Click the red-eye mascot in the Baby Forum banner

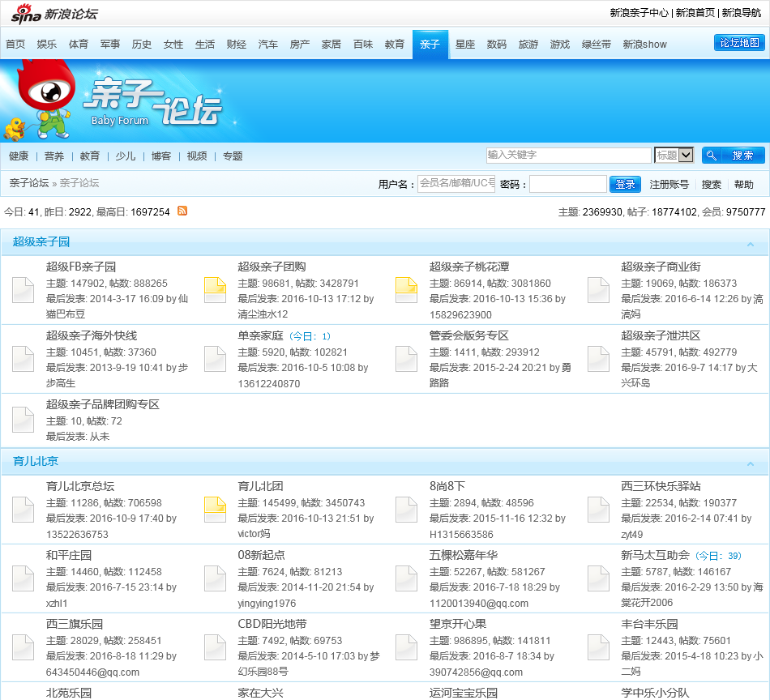tap(45, 100)
